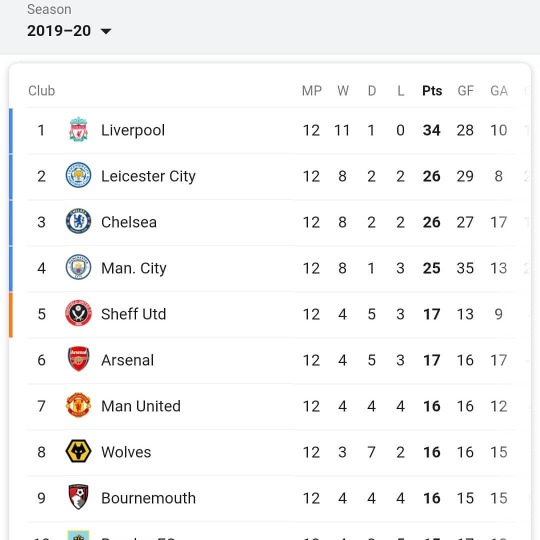Screen dimensions: 540x540
Task: Open the Wolves team name link
Action: [x=126, y=452]
